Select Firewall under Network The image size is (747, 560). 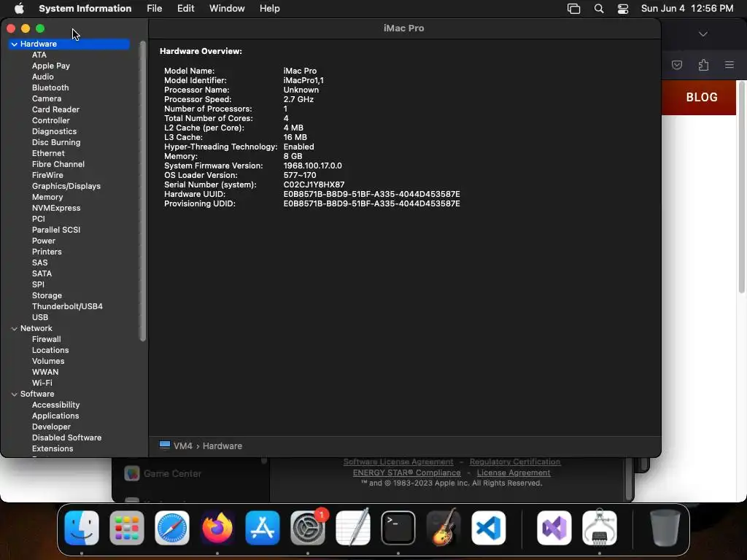point(46,339)
